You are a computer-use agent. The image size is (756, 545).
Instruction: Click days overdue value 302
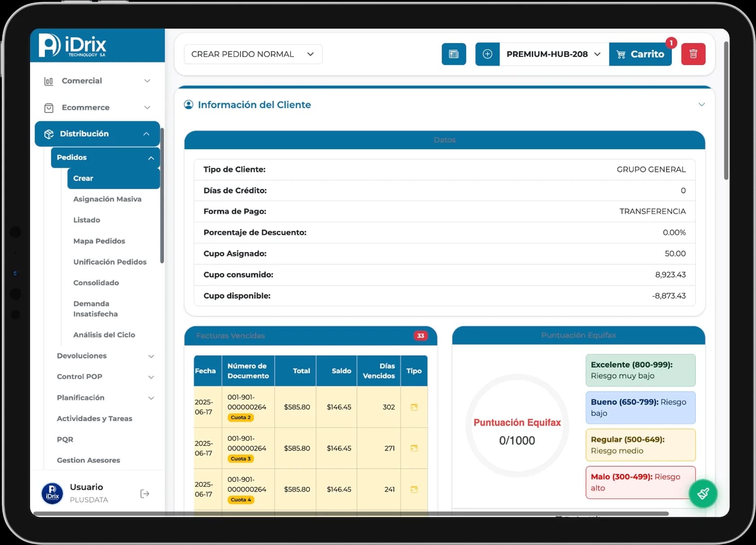(388, 407)
